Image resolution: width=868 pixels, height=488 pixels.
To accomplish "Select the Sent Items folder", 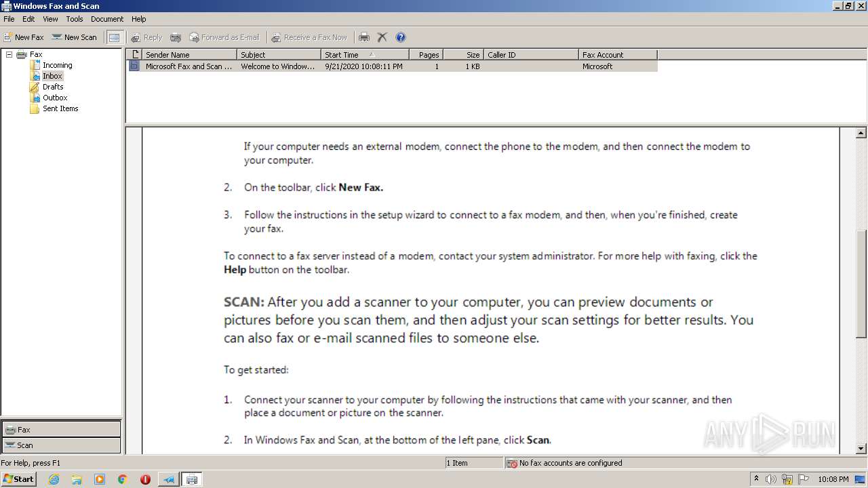I will tap(60, 108).
